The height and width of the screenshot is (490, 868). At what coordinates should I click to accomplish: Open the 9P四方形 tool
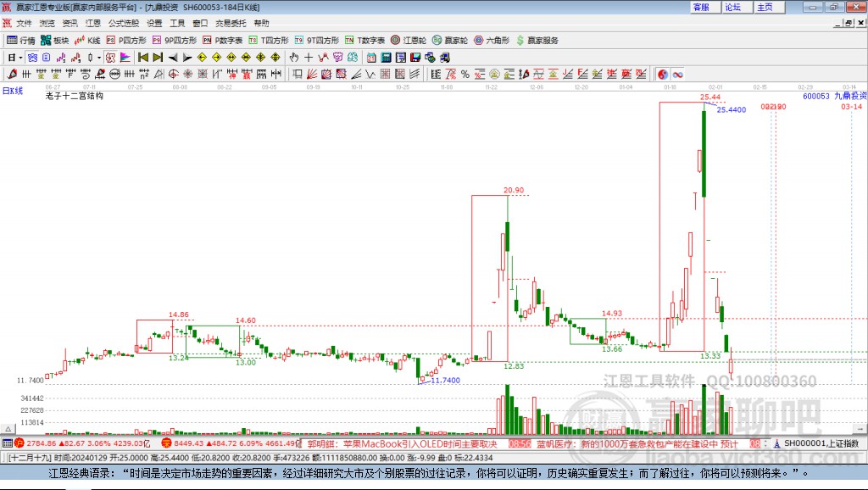tap(175, 41)
